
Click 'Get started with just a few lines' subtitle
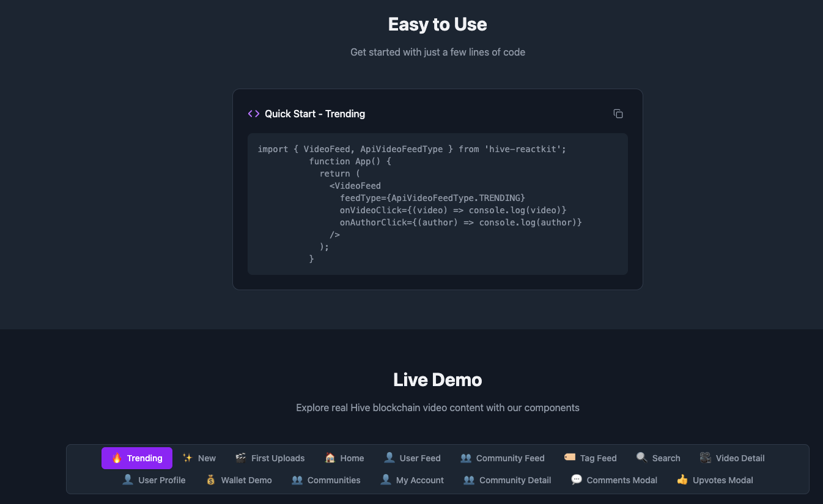point(438,53)
